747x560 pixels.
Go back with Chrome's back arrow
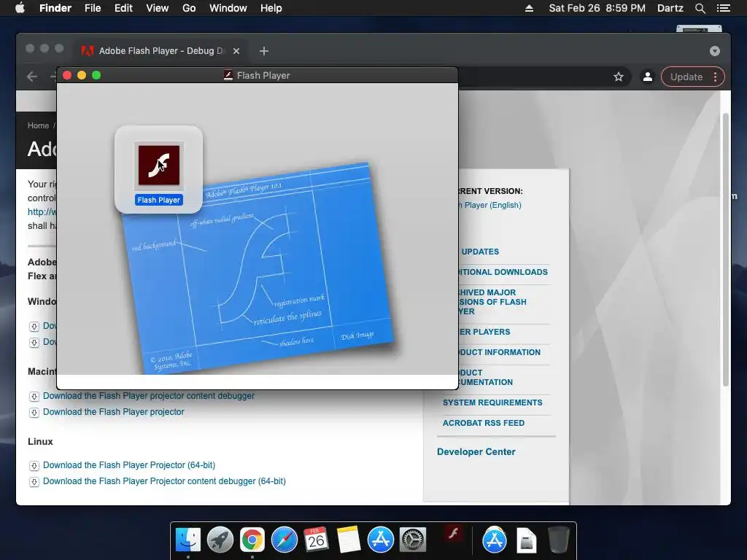point(32,77)
